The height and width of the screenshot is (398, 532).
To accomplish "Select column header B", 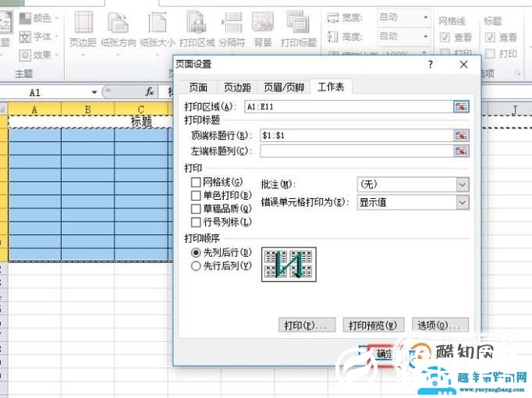I will point(87,109).
